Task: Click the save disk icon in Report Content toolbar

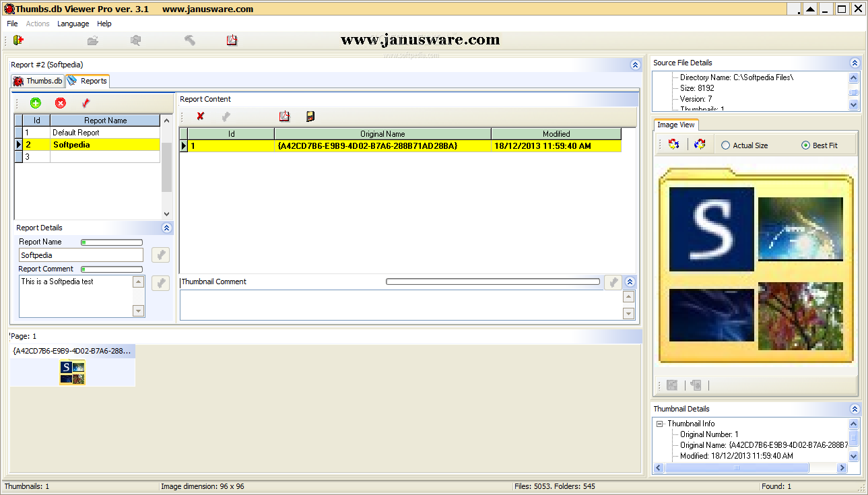Action: (310, 117)
